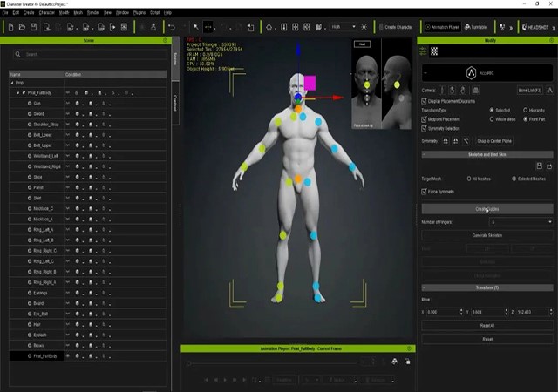The image size is (558, 392).
Task: Click the Select arrow tool
Action: 195,27
